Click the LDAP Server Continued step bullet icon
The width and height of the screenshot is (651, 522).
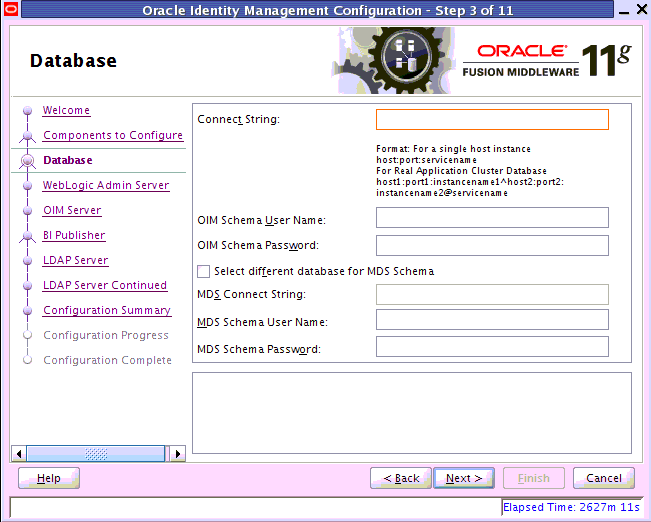[27, 286]
